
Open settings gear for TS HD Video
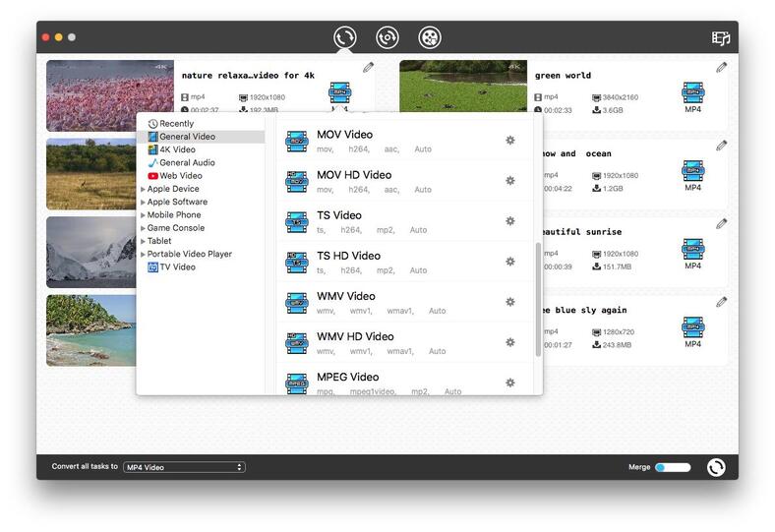tap(510, 262)
